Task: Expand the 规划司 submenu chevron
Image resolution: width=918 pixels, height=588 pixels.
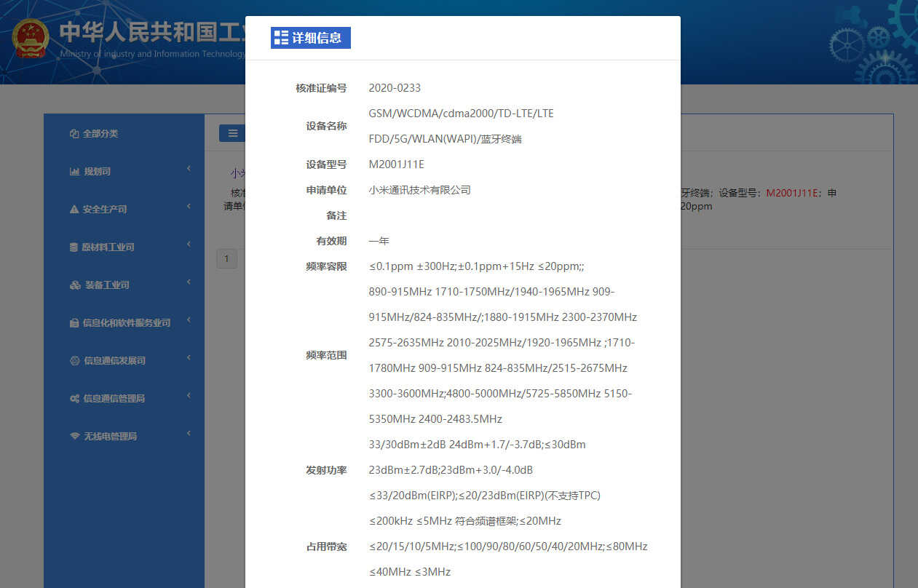Action: point(189,169)
